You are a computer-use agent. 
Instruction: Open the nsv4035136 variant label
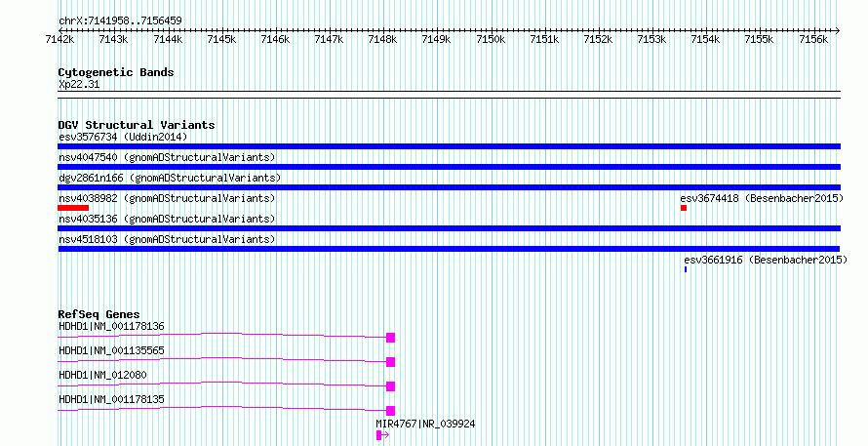tap(167, 219)
